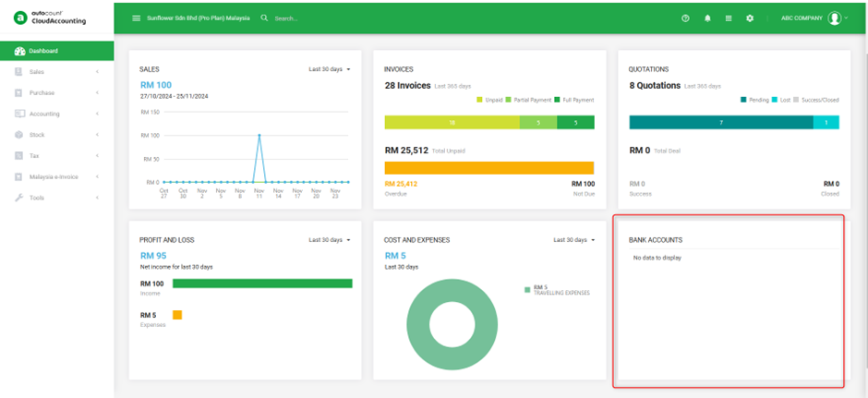Click the RM 5 cost and expenses total
This screenshot has width=868, height=398.
(395, 256)
